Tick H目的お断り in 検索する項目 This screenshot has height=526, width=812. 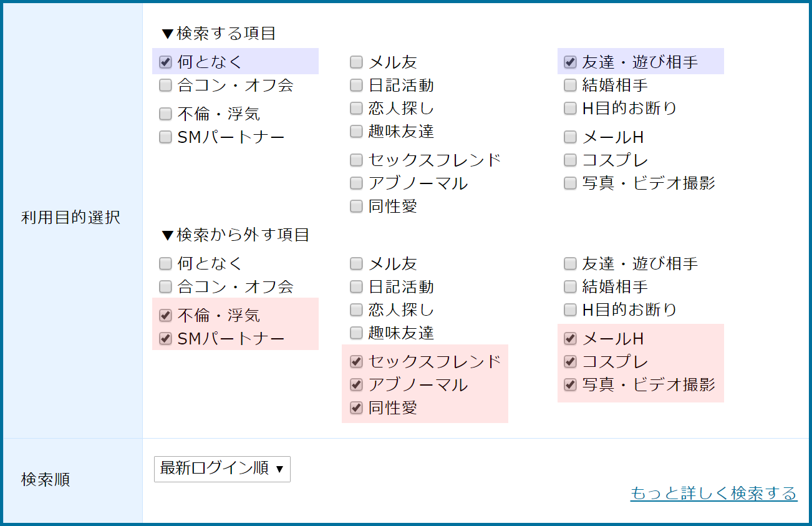pos(570,108)
